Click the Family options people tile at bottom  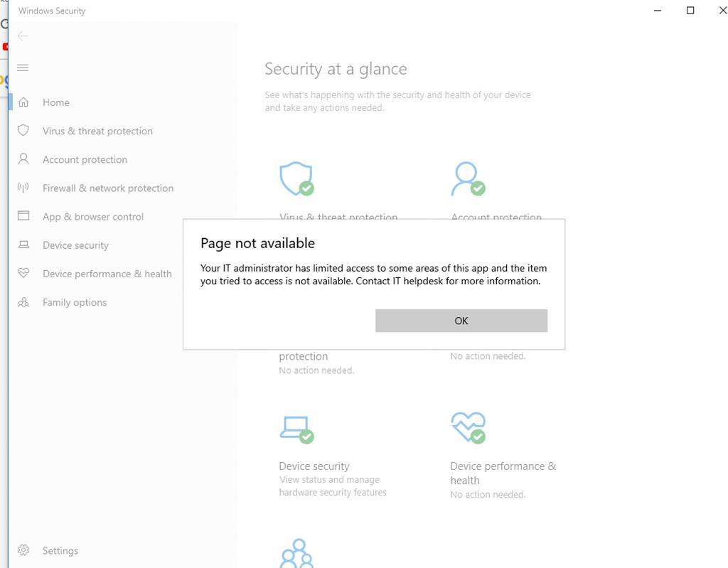[x=296, y=553]
